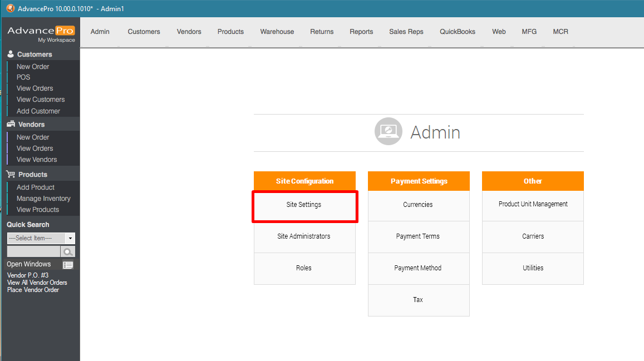The height and width of the screenshot is (361, 644).
Task: Open the Vendor P.O. #3 window
Action: tap(28, 275)
